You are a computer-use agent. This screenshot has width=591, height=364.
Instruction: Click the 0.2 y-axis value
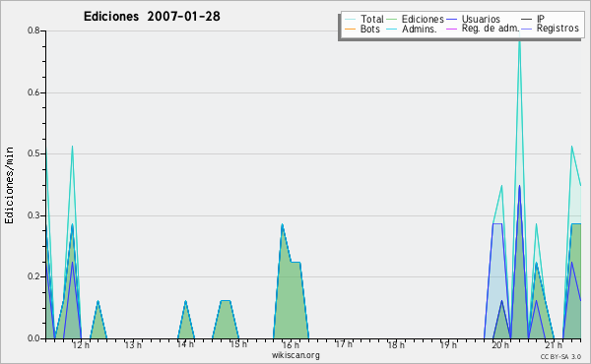(33, 276)
